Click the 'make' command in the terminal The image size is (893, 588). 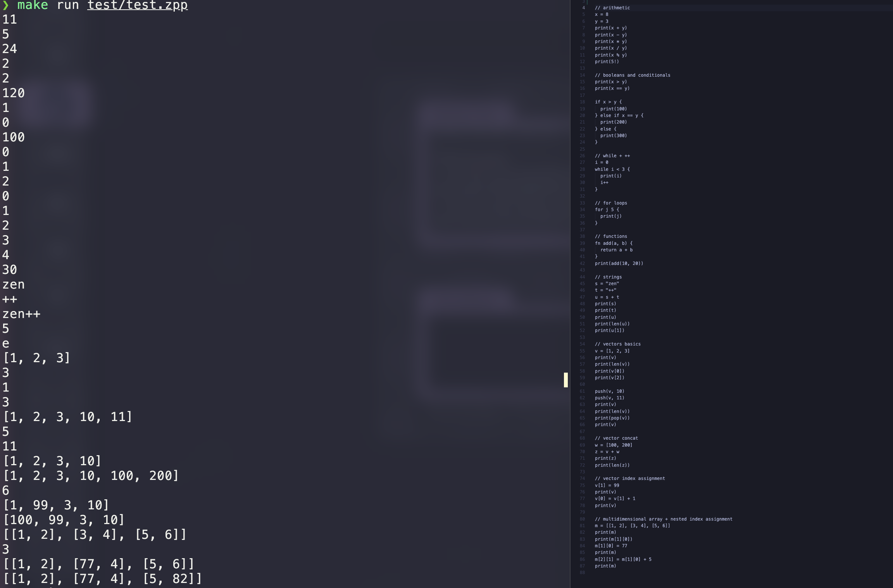[x=33, y=5]
